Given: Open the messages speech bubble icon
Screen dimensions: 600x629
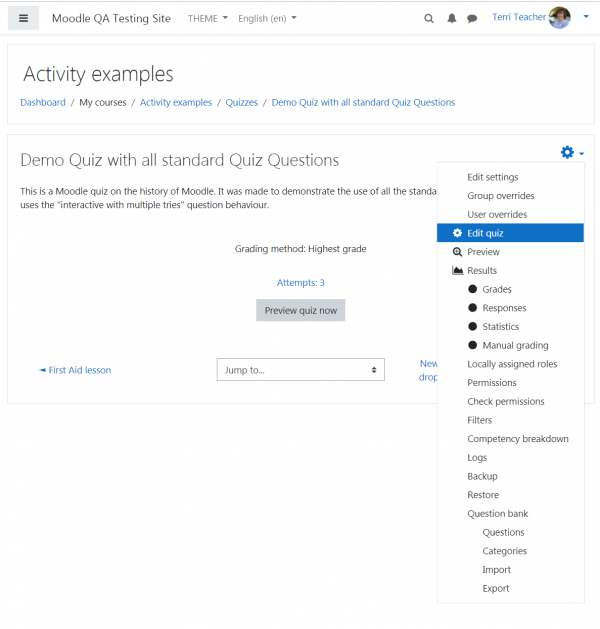Looking at the screenshot, I should click(x=472, y=18).
